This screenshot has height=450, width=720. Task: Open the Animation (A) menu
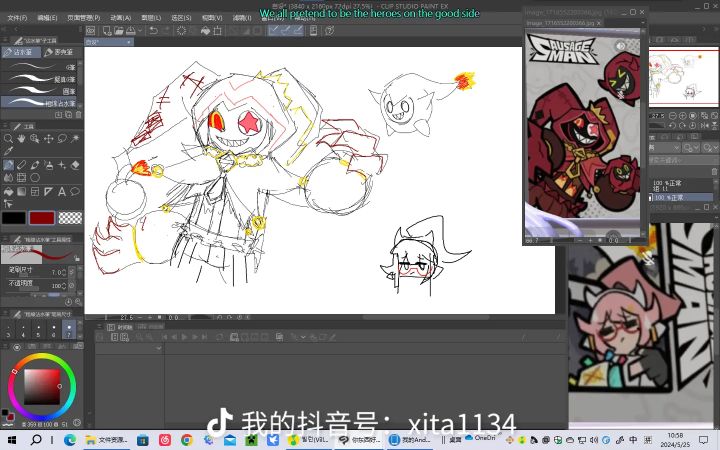[x=120, y=18]
